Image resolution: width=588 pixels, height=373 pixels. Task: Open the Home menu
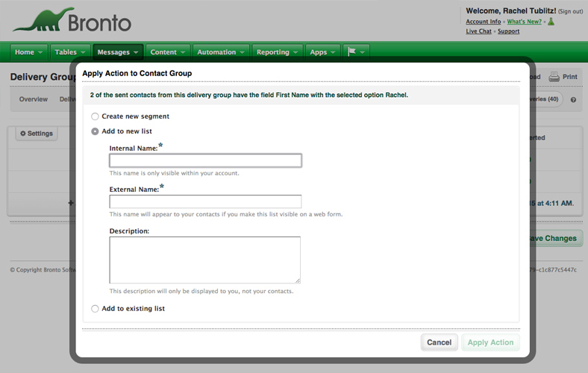click(x=29, y=52)
